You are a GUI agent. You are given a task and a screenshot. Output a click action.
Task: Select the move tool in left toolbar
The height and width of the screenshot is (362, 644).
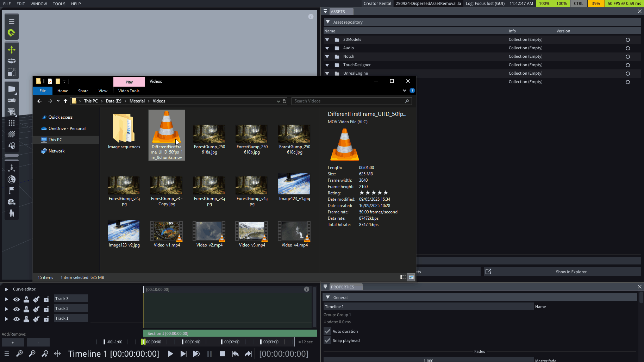click(x=12, y=50)
